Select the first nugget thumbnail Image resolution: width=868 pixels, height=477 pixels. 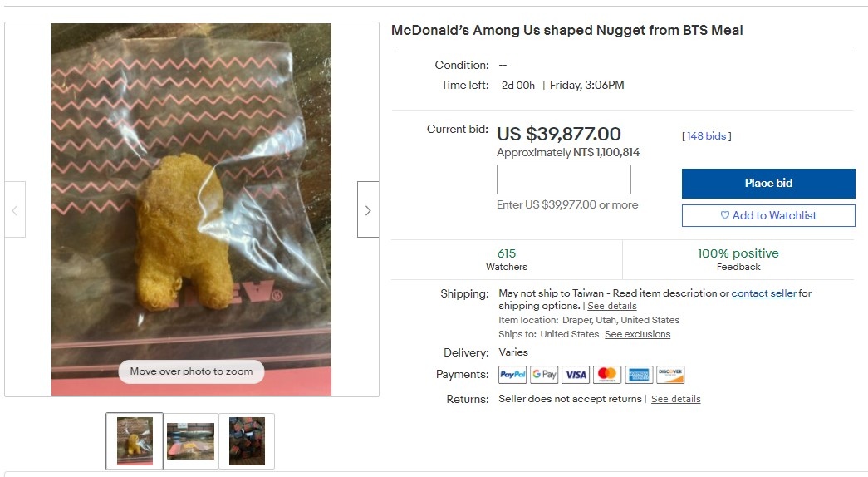[135, 441]
